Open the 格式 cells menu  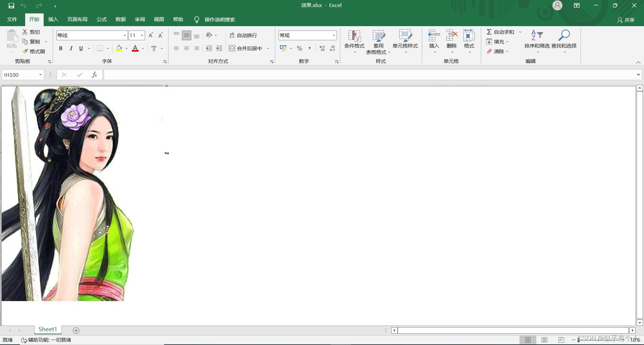pyautogui.click(x=469, y=42)
